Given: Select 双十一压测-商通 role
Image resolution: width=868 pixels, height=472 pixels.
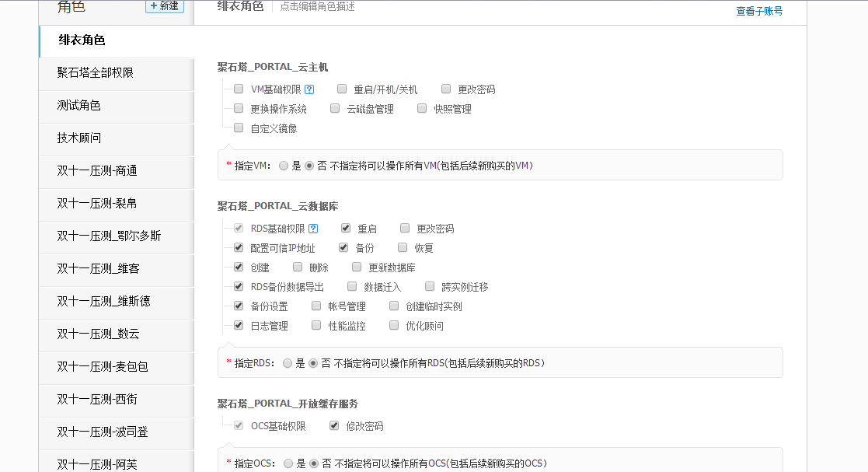Looking at the screenshot, I should (117, 171).
